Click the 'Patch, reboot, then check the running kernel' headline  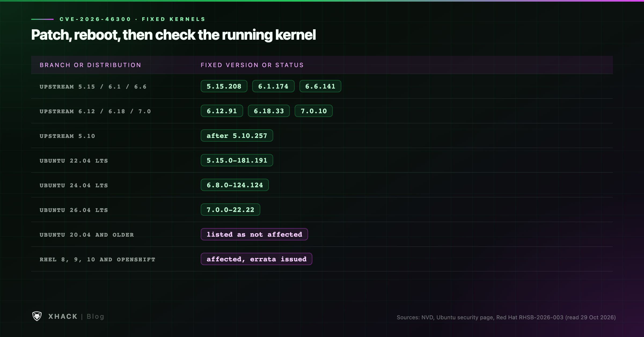(173, 35)
